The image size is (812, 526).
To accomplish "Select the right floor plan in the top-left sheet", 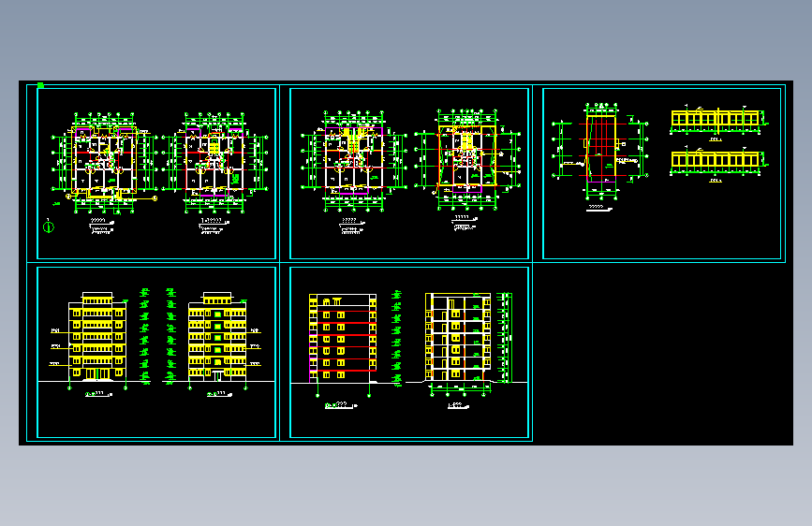I will (x=214, y=163).
